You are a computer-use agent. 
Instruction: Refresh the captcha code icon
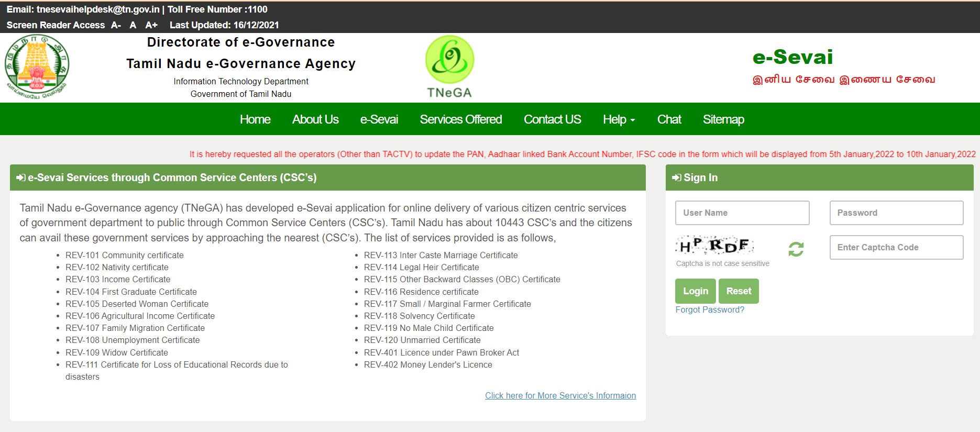click(x=796, y=249)
